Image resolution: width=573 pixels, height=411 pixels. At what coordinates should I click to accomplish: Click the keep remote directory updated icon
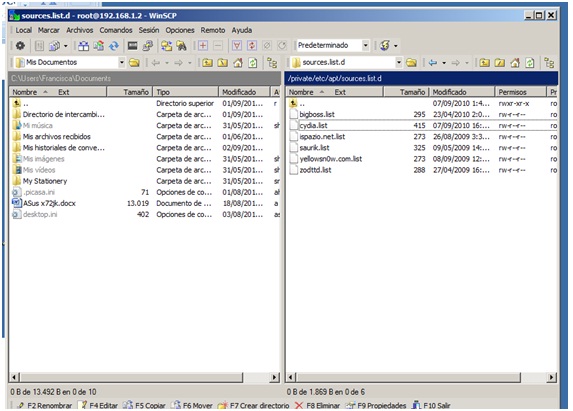pos(167,46)
